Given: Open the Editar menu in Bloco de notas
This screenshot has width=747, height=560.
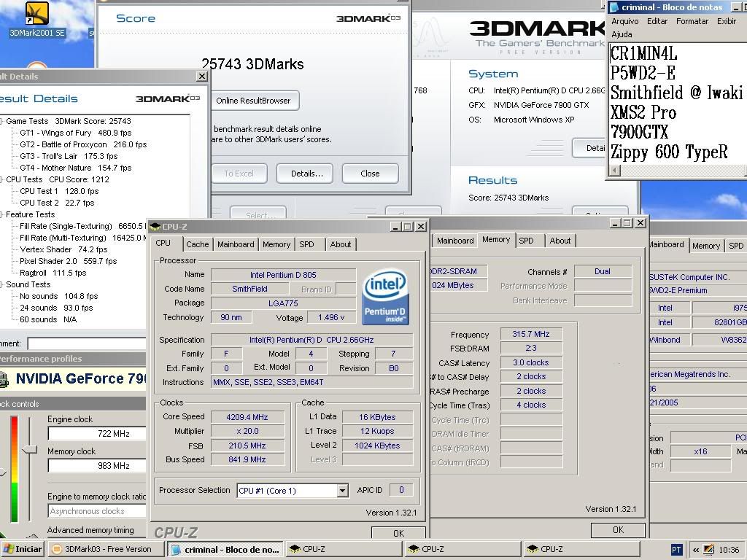Looking at the screenshot, I should pos(657,21).
